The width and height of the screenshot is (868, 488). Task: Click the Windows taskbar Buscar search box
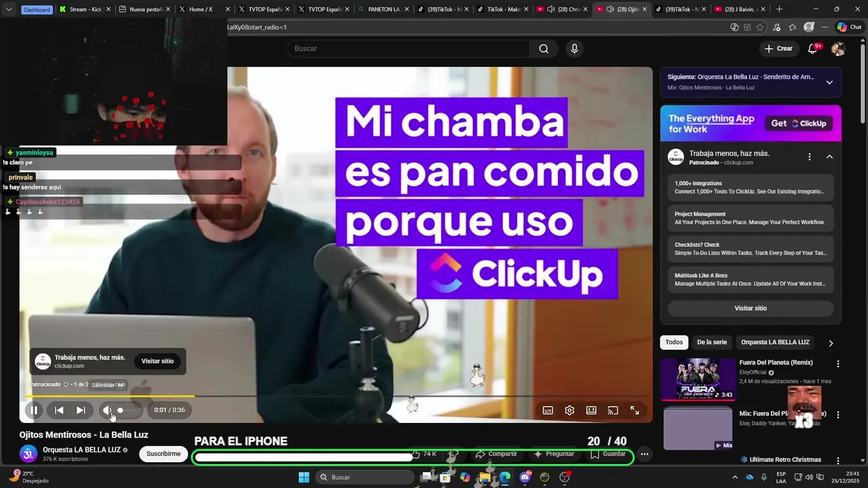[x=366, y=477]
